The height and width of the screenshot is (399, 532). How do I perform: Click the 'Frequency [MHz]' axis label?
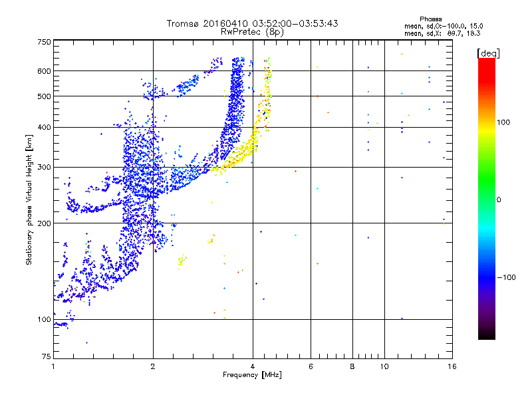coord(252,375)
